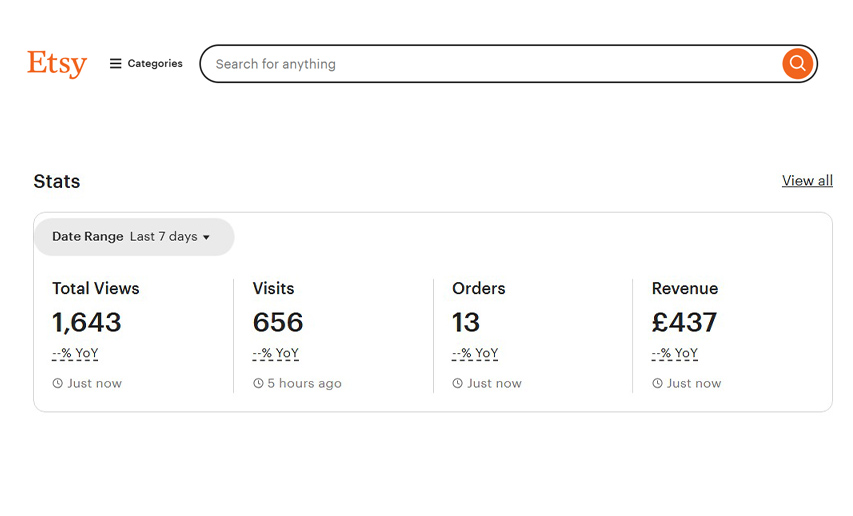Click the Etsy logo
This screenshot has width=853, height=516.
click(57, 64)
